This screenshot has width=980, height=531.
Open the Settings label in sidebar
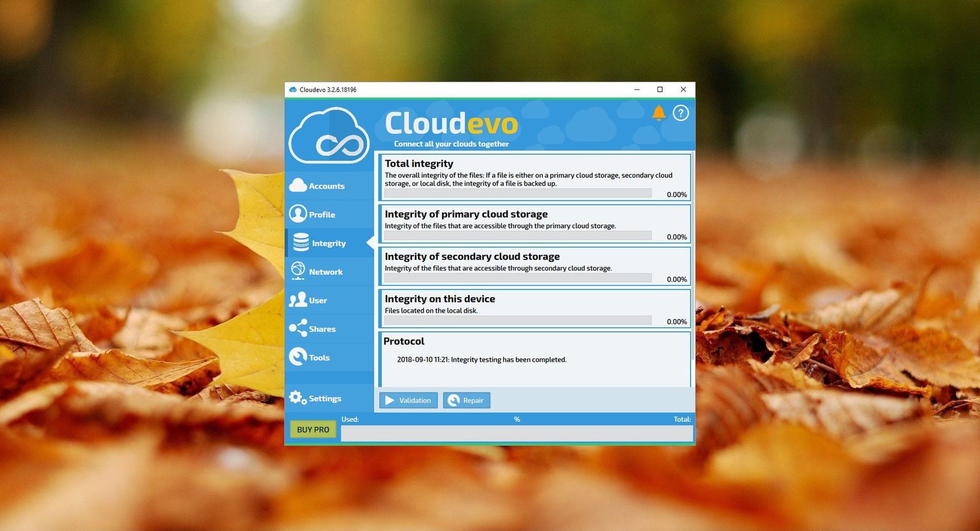pyautogui.click(x=325, y=398)
